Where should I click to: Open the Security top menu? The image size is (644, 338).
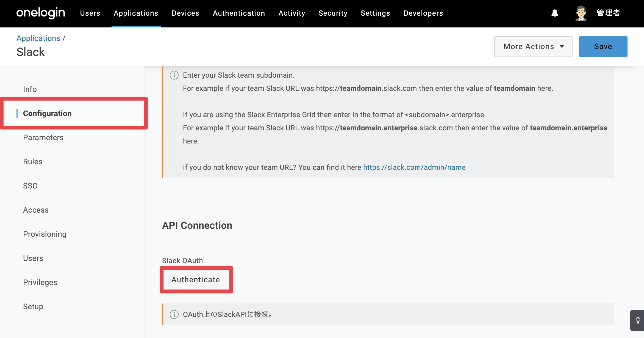(333, 13)
